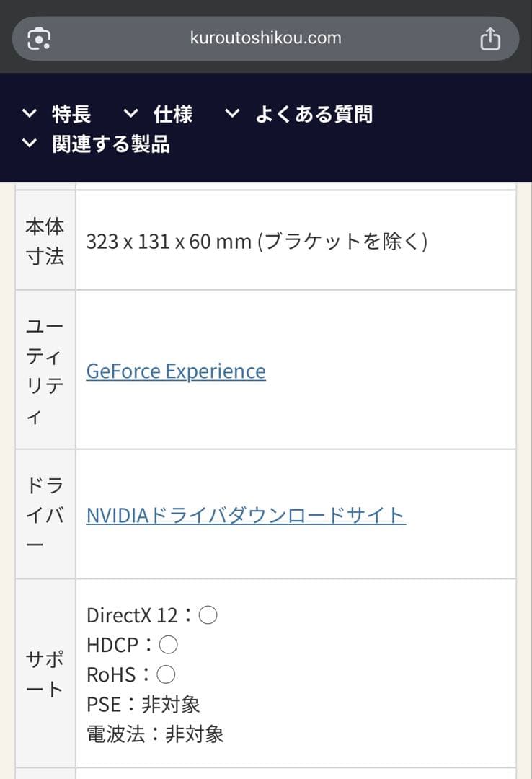Image resolution: width=532 pixels, height=779 pixels.
Task: Open the GeForce Experience link
Action: tap(175, 371)
